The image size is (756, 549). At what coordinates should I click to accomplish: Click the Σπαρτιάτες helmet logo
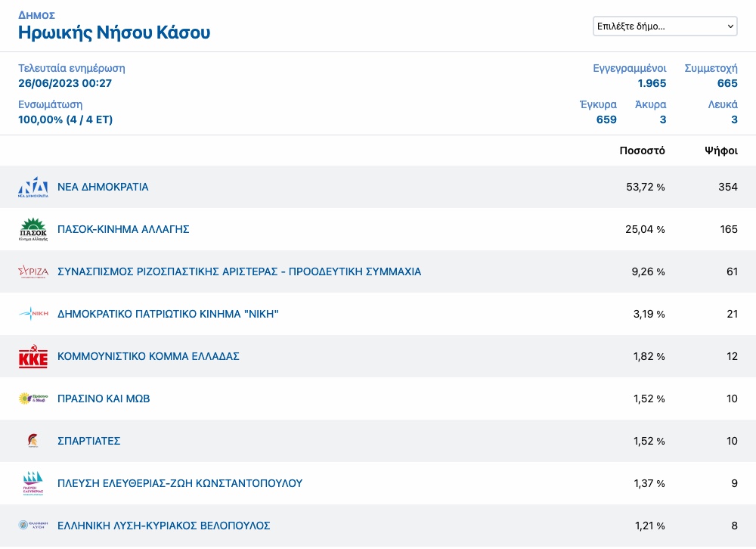[x=33, y=440]
